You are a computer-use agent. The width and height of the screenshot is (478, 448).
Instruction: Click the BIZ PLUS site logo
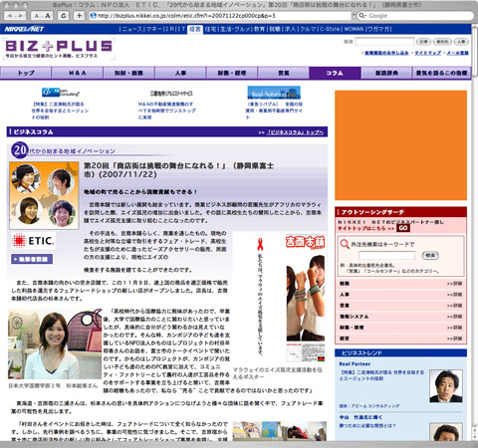tap(59, 49)
